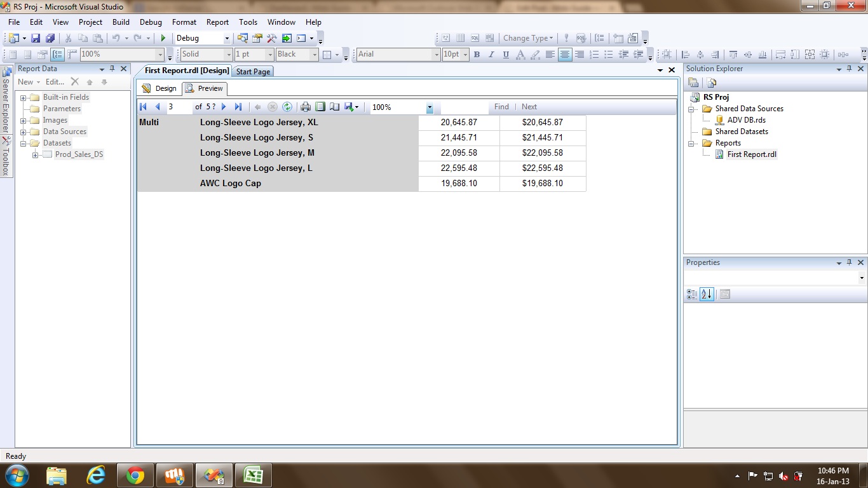Click the current page number field
The height and width of the screenshot is (488, 868).
pos(180,107)
